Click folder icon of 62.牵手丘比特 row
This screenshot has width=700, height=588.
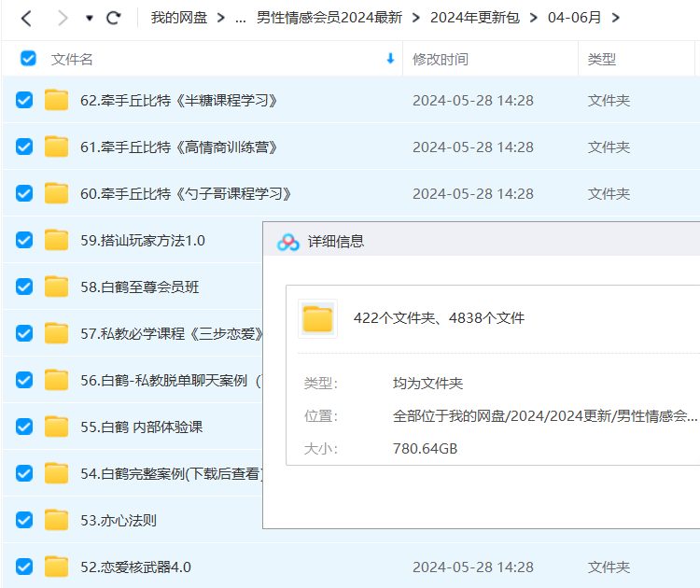tap(56, 100)
